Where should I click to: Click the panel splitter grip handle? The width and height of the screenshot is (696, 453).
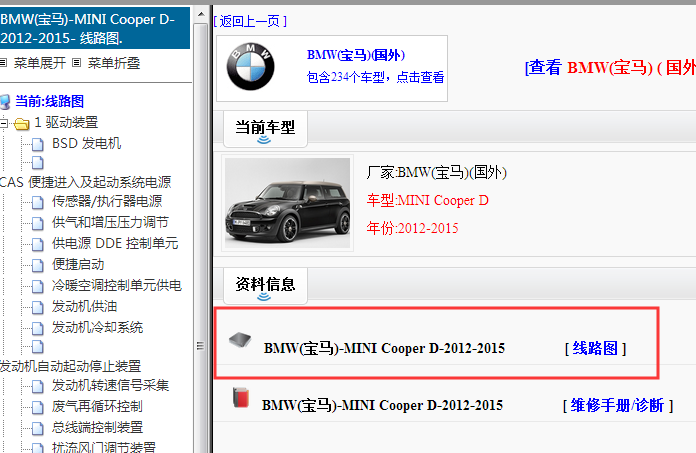[201, 346]
